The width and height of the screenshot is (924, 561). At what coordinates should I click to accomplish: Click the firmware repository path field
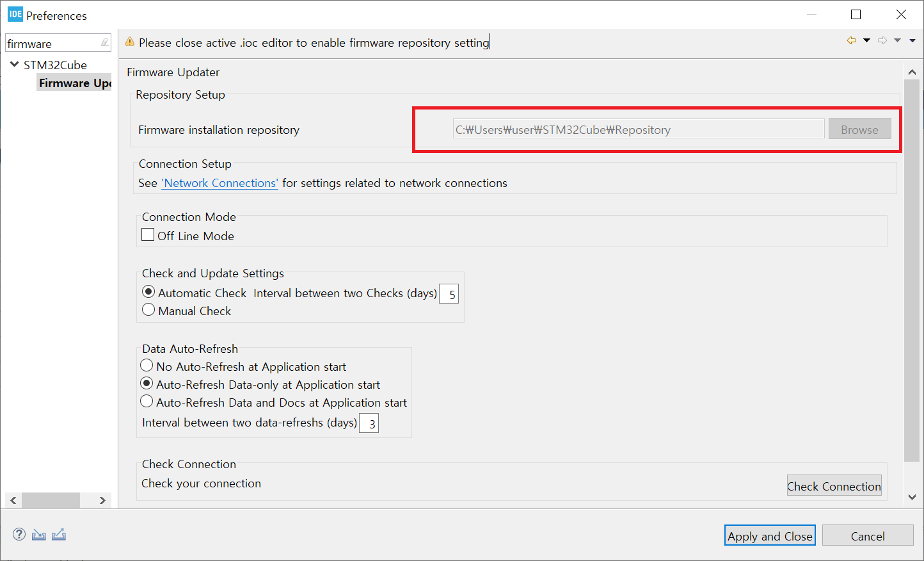coord(639,129)
